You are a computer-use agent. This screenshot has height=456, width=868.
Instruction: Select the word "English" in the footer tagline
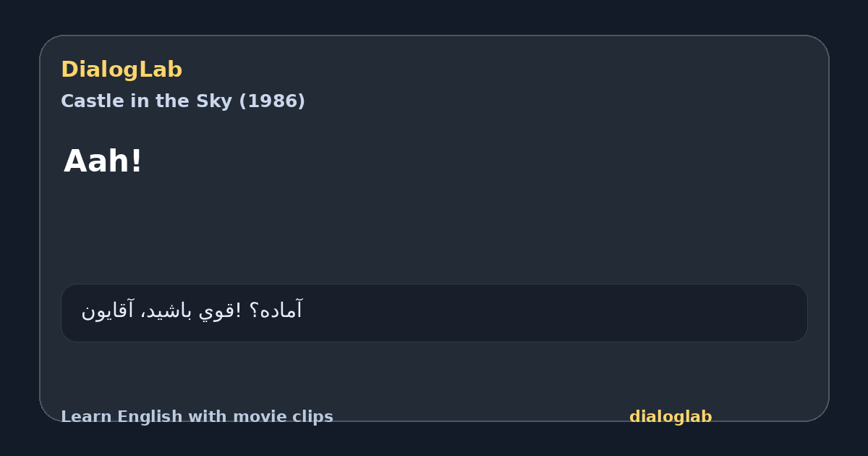coord(149,417)
